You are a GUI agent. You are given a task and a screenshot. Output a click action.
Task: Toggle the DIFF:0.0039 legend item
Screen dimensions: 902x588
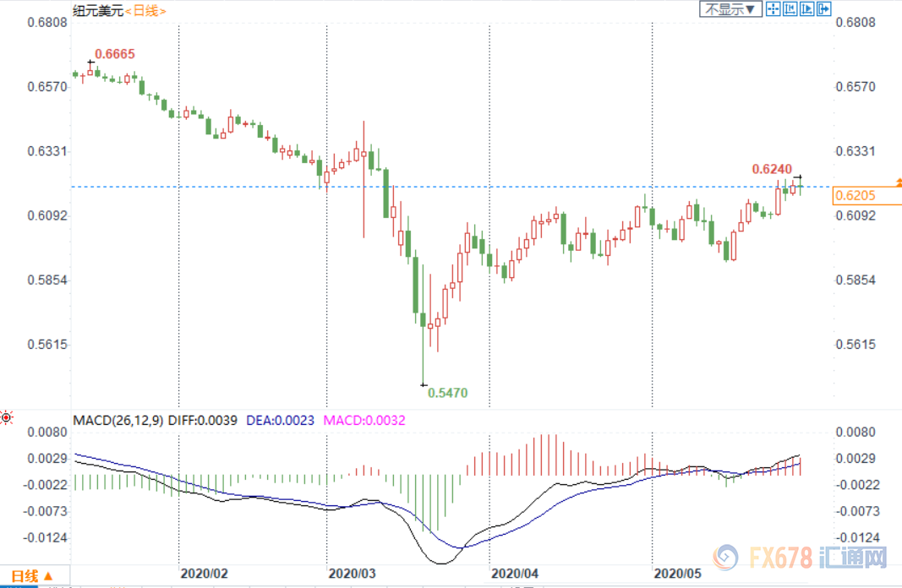199,419
